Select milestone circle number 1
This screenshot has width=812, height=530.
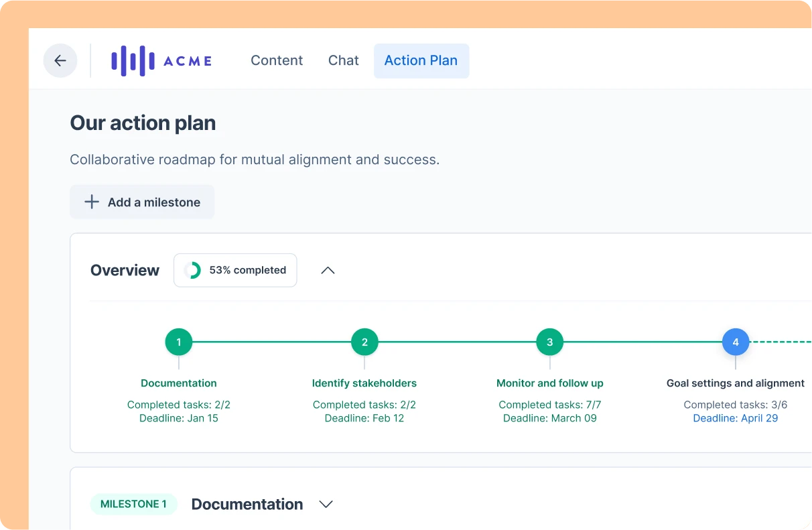(179, 342)
